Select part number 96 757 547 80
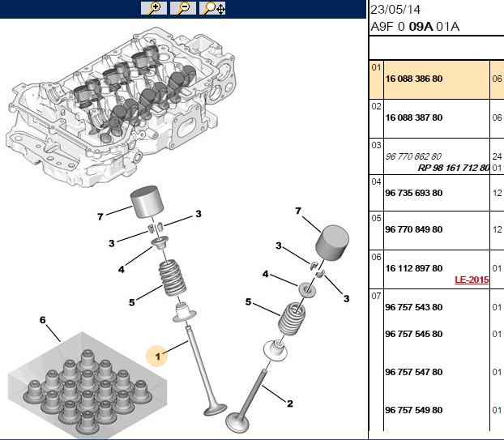 point(414,372)
